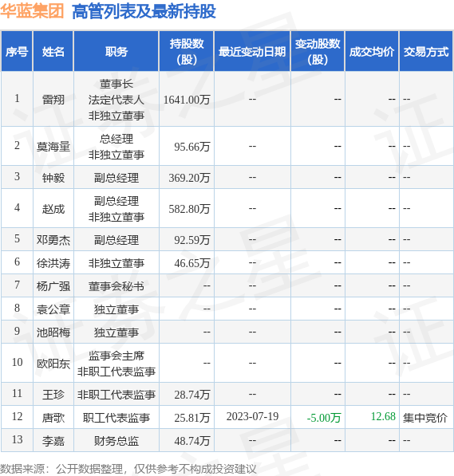Image resolution: width=454 pixels, height=476 pixels.
Task: Click 雷翔's position 法定代表人
Action: (x=116, y=100)
